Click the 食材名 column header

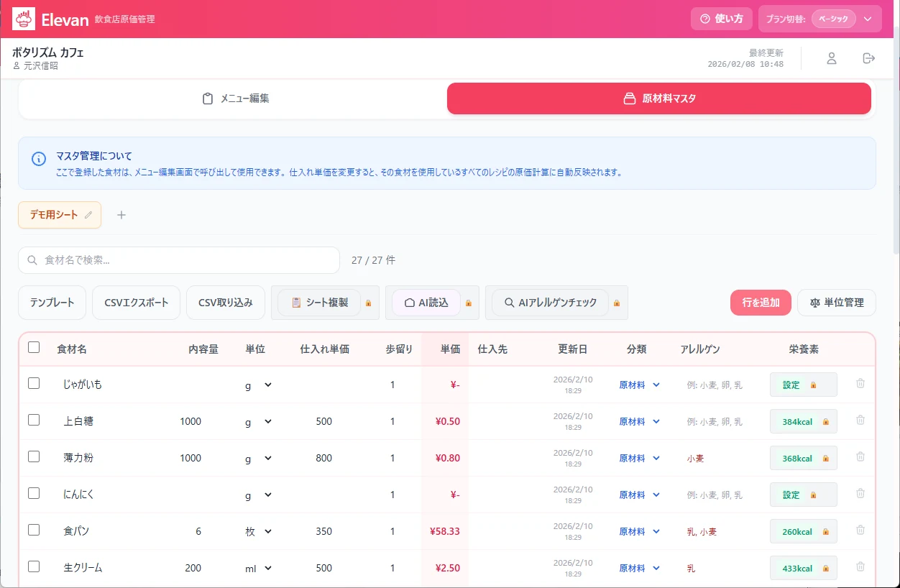coord(72,349)
